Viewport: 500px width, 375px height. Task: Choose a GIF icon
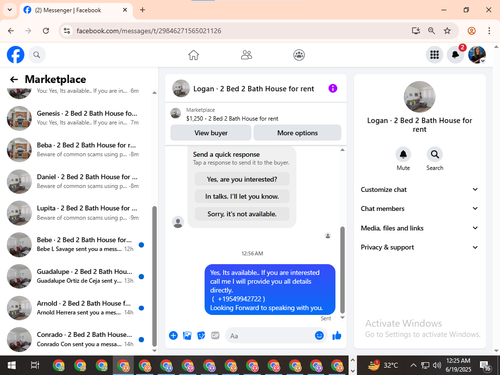(215, 335)
